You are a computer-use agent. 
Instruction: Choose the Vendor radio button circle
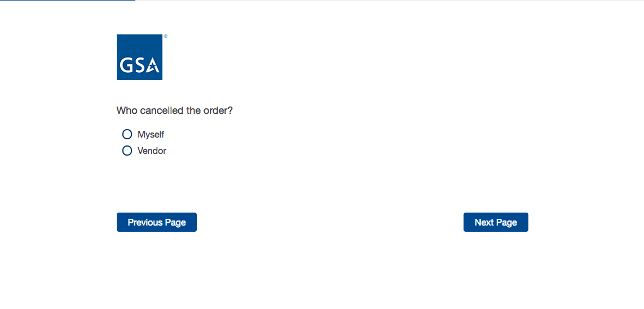127,151
